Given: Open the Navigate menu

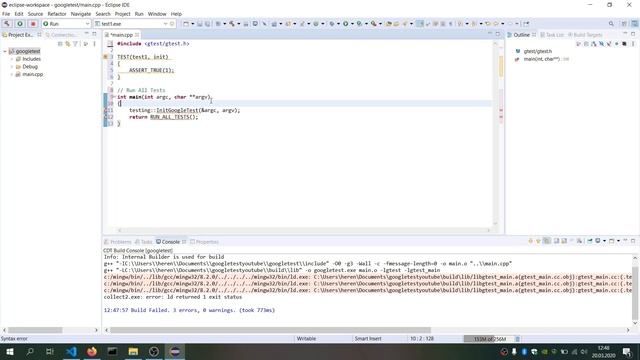Looking at the screenshot, I should click(x=81, y=14).
